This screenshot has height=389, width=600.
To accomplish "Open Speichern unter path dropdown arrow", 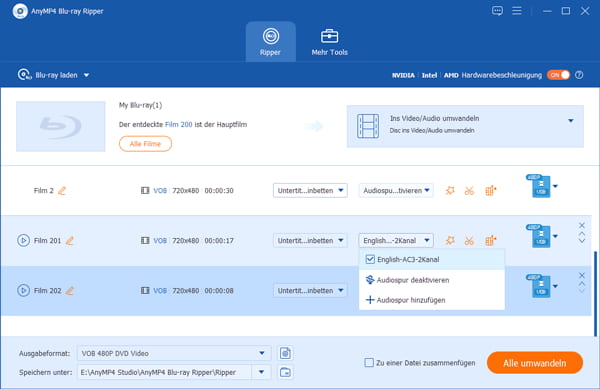I will [x=261, y=372].
